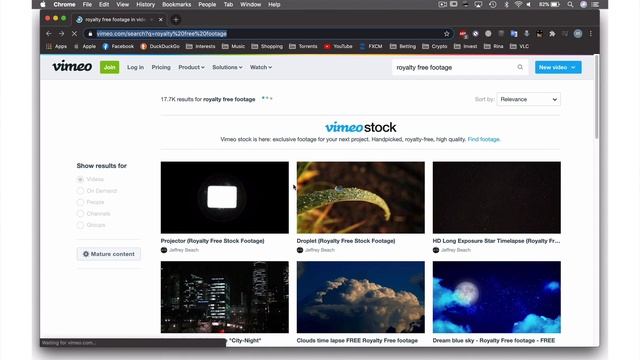Click the browser address bar URL
The width and height of the screenshot is (640, 360).
pos(161,34)
